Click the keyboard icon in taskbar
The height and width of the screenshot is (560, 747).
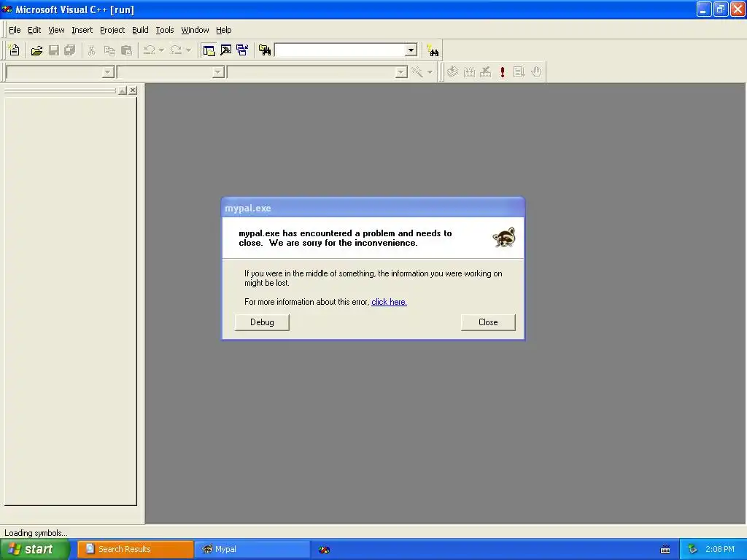[665, 550]
